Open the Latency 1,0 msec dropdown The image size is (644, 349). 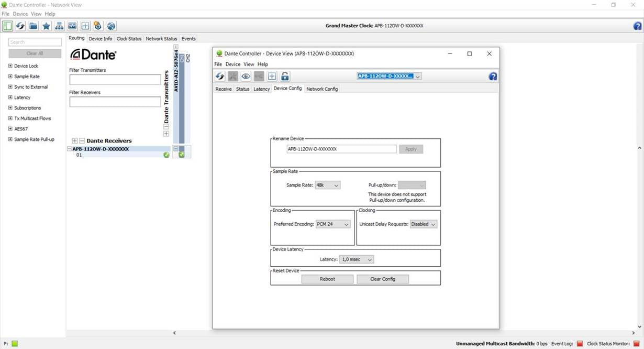pyautogui.click(x=357, y=259)
